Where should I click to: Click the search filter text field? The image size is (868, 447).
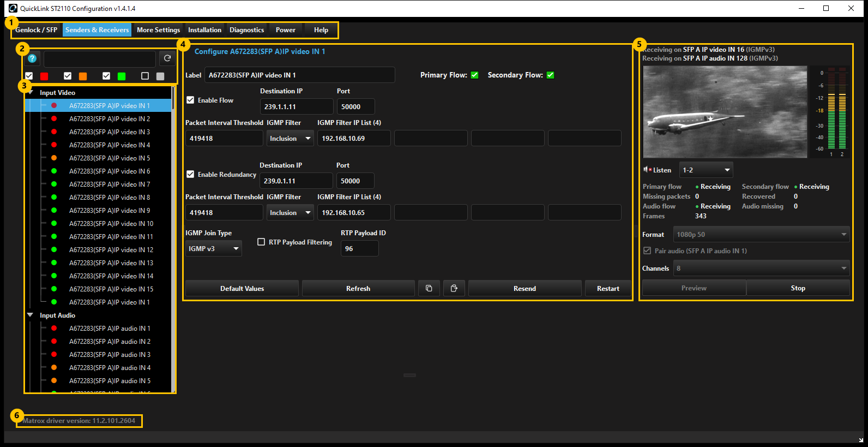tap(100, 58)
